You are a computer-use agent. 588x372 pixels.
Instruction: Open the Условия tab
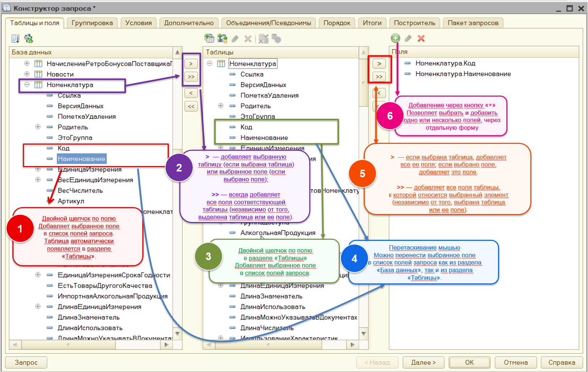coord(139,23)
